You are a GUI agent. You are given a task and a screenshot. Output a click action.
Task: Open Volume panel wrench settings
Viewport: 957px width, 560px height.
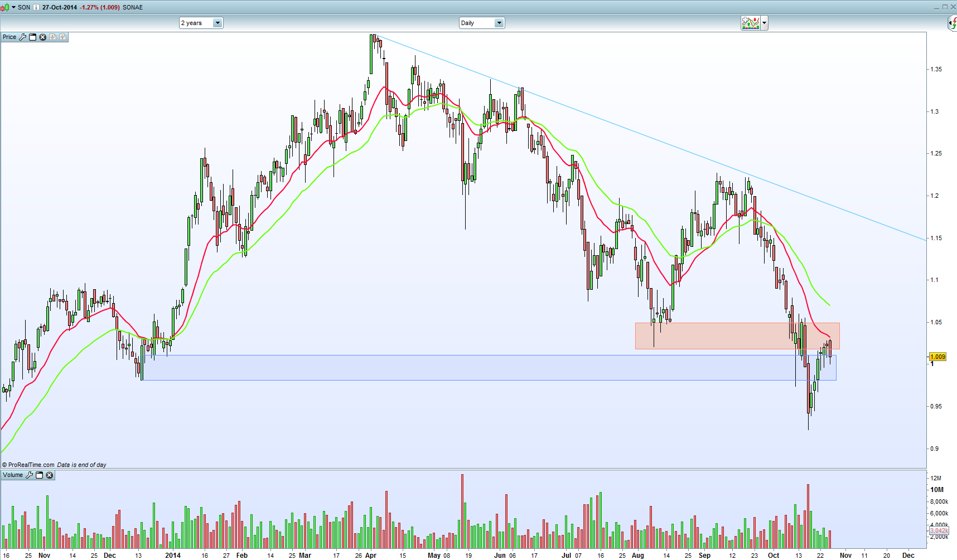pyautogui.click(x=30, y=475)
